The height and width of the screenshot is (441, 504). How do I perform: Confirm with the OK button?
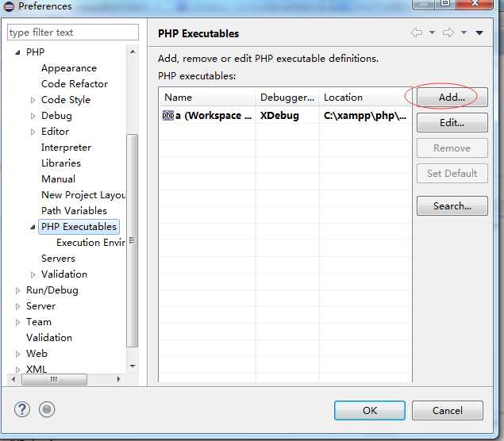pyautogui.click(x=370, y=411)
